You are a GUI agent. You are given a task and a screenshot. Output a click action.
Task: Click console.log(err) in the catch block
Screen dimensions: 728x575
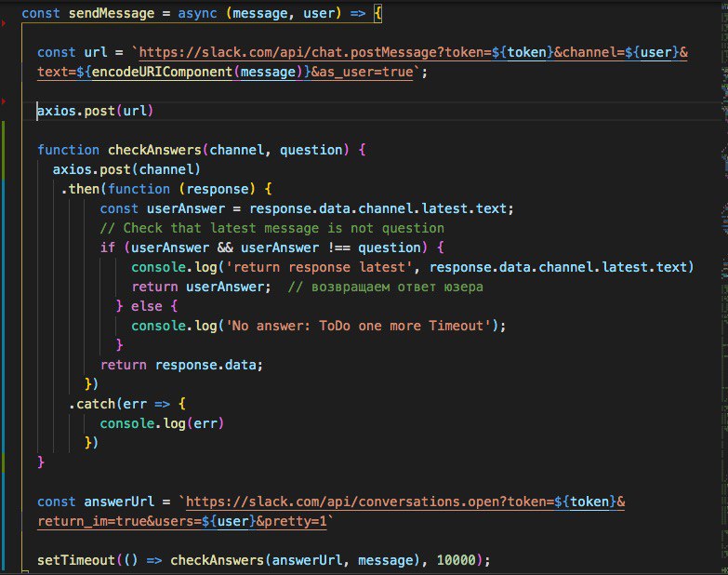[162, 423]
